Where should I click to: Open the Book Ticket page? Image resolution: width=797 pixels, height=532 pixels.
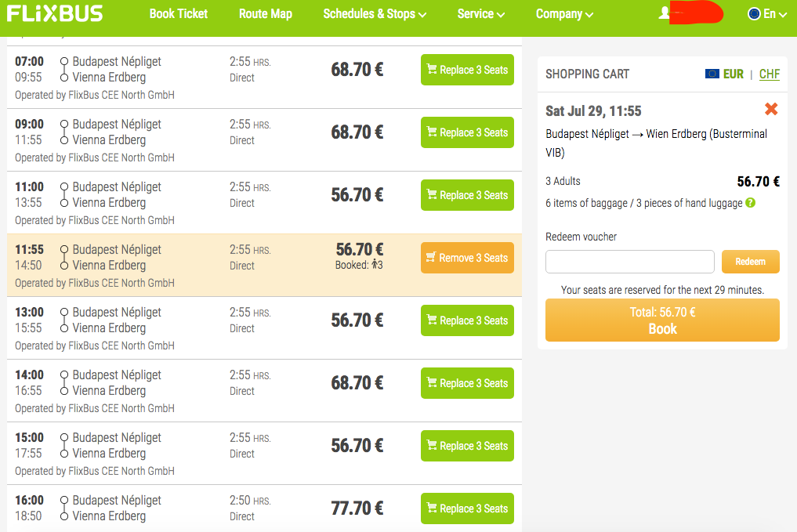(179, 14)
